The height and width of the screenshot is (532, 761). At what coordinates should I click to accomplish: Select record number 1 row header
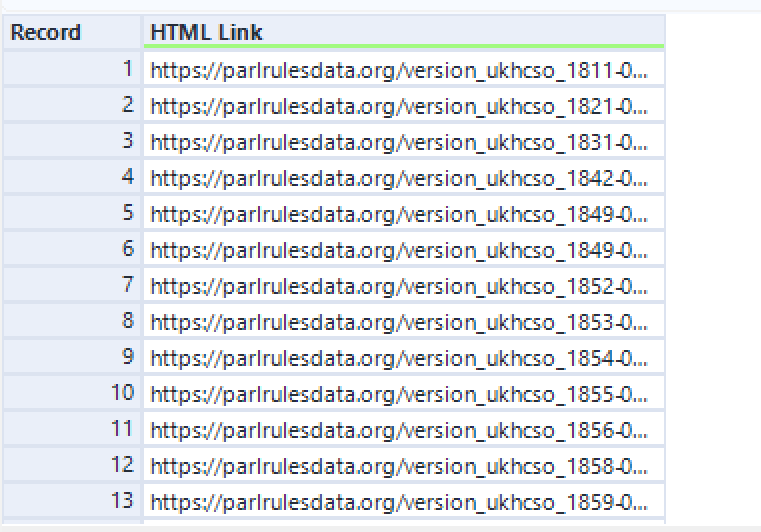click(x=72, y=68)
